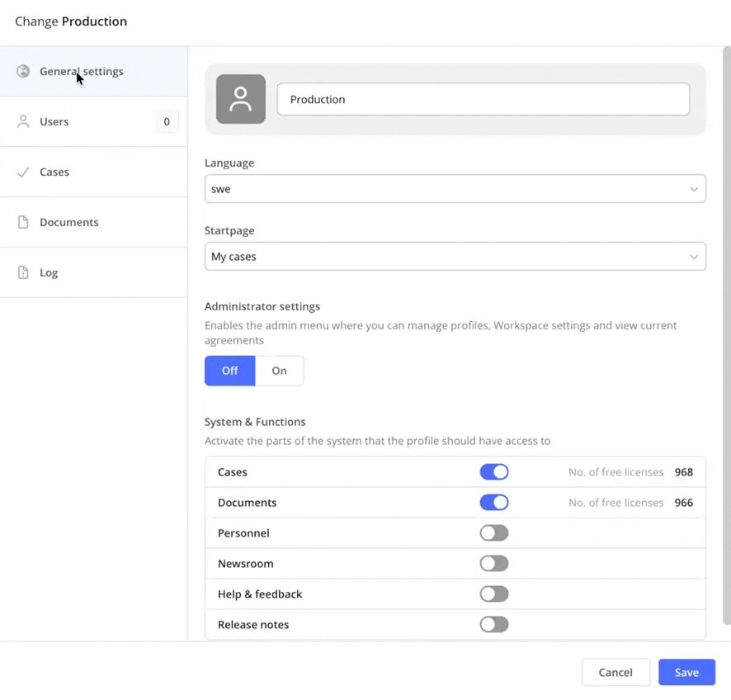Click the grey profile avatar icon
This screenshot has width=731, height=700.
pos(241,99)
